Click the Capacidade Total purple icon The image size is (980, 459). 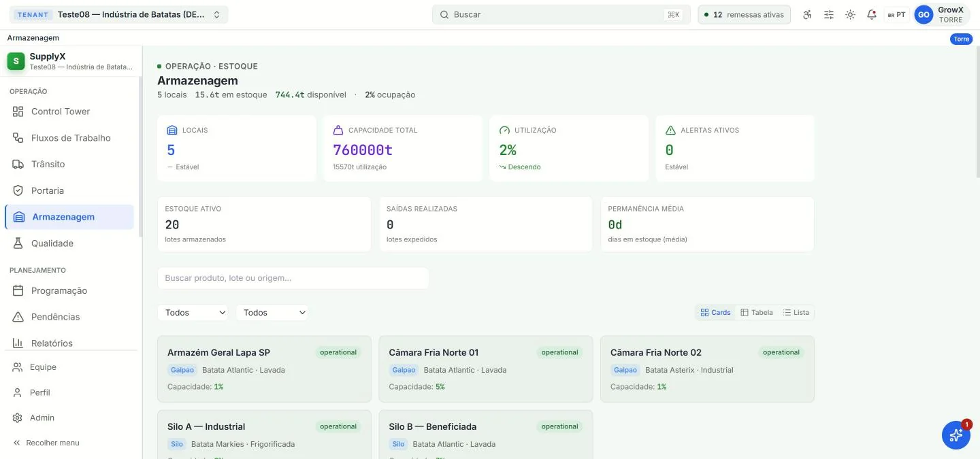[338, 130]
